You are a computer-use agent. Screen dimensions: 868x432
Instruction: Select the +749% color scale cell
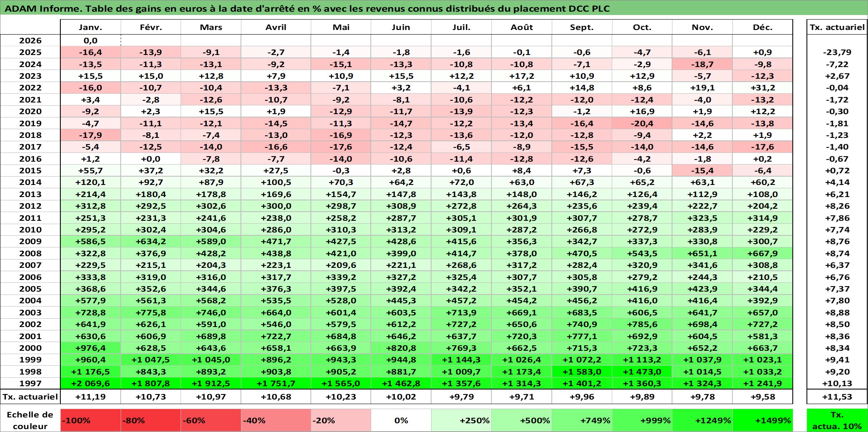click(582, 420)
